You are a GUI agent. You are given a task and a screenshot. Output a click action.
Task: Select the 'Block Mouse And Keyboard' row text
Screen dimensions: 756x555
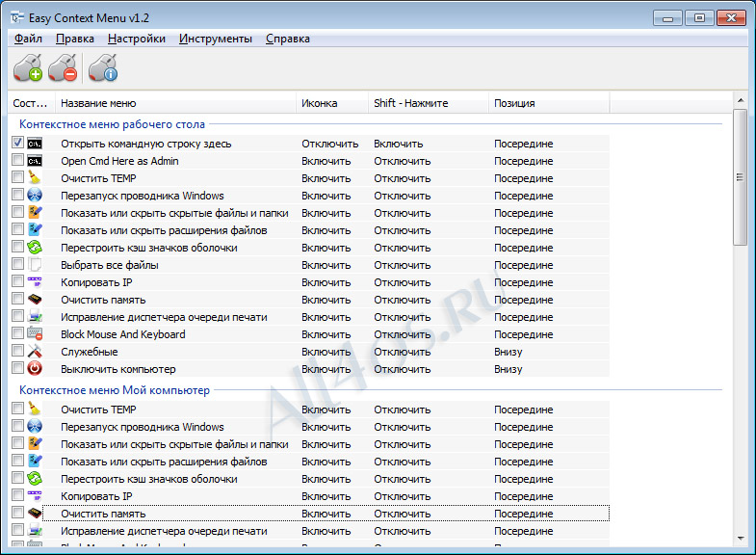[123, 334]
